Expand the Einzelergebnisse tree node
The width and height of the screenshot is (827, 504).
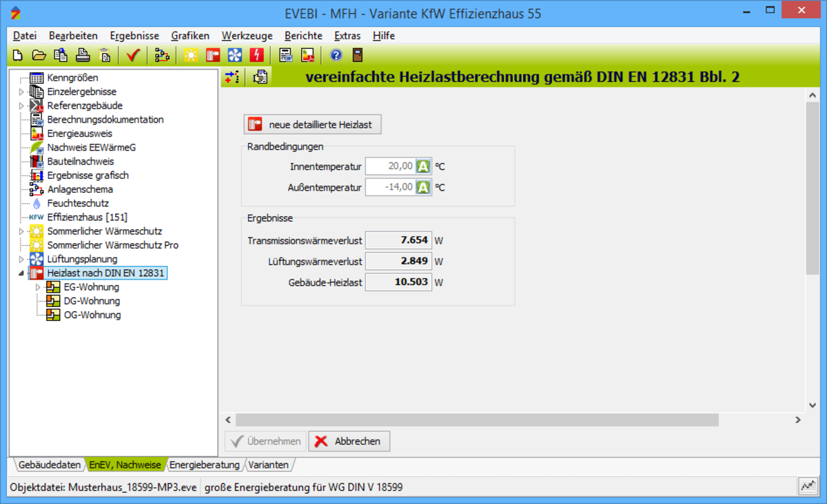(x=21, y=92)
